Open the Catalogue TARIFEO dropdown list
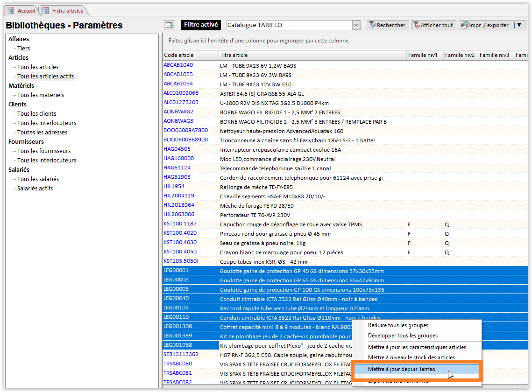Viewport: 532px width, 392px height. pos(356,25)
